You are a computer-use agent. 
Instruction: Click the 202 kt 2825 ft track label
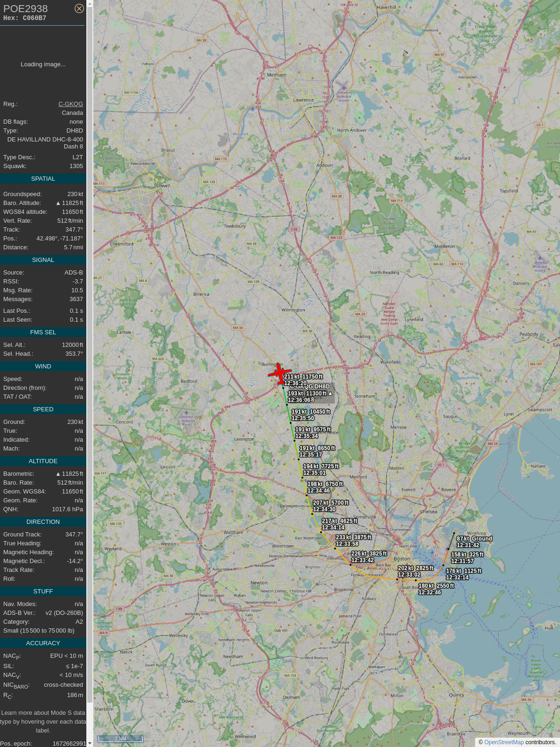tap(415, 571)
